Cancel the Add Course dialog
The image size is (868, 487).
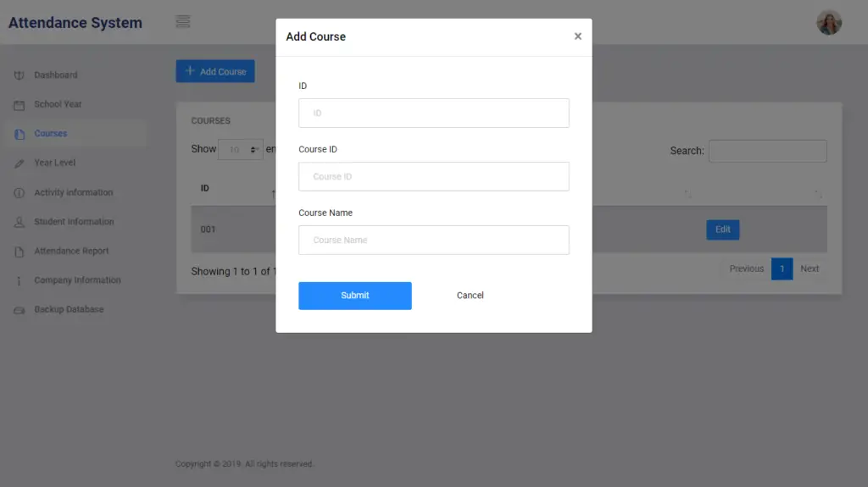470,296
